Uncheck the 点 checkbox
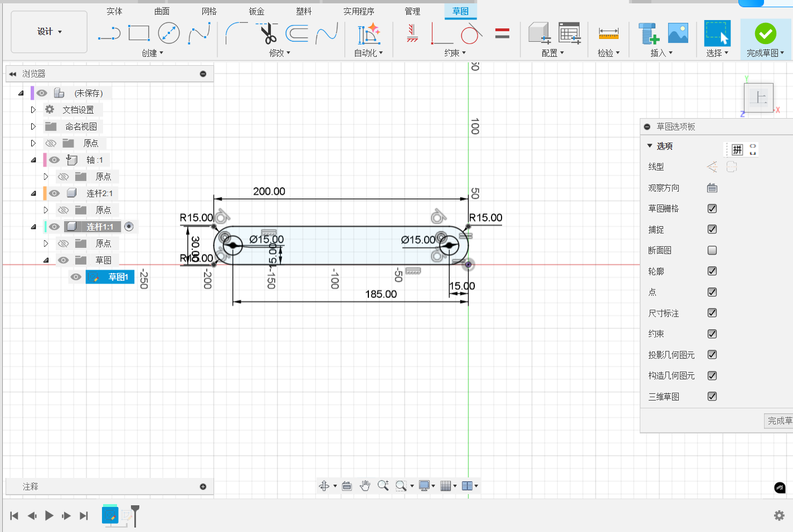This screenshot has height=532, width=793. coord(712,292)
